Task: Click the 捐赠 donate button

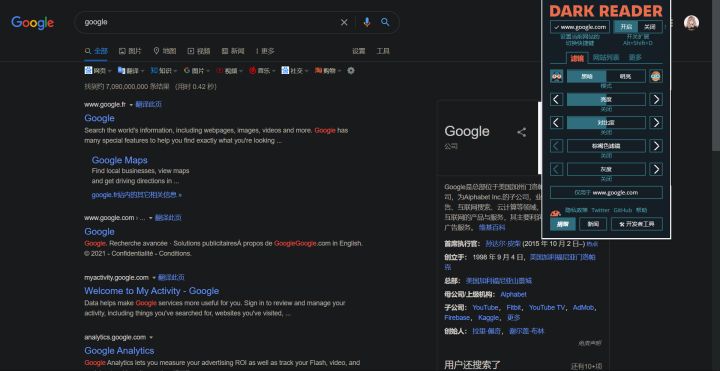Action: click(562, 224)
